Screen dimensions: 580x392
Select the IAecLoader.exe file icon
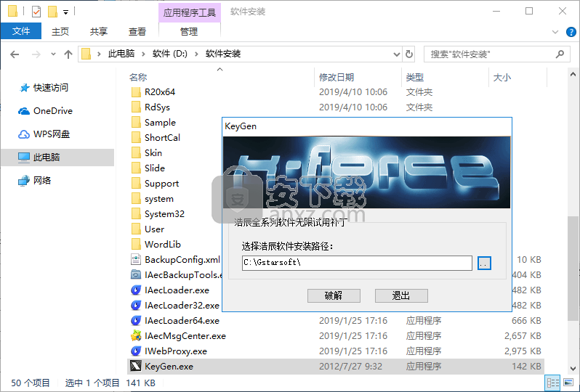click(136, 290)
